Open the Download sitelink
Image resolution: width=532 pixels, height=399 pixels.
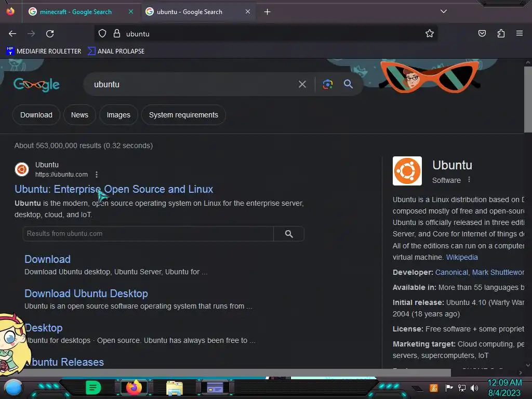(47, 259)
